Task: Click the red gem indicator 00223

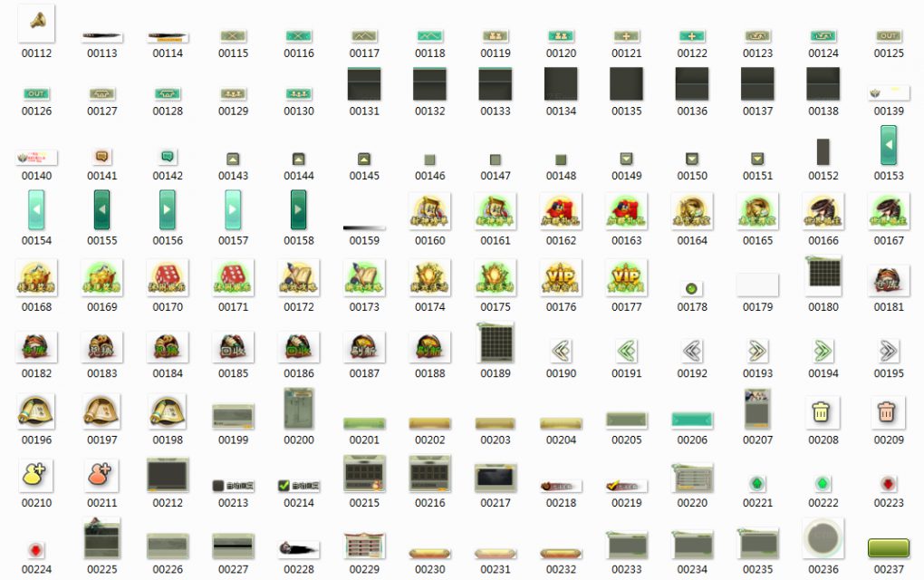Action: pos(889,484)
